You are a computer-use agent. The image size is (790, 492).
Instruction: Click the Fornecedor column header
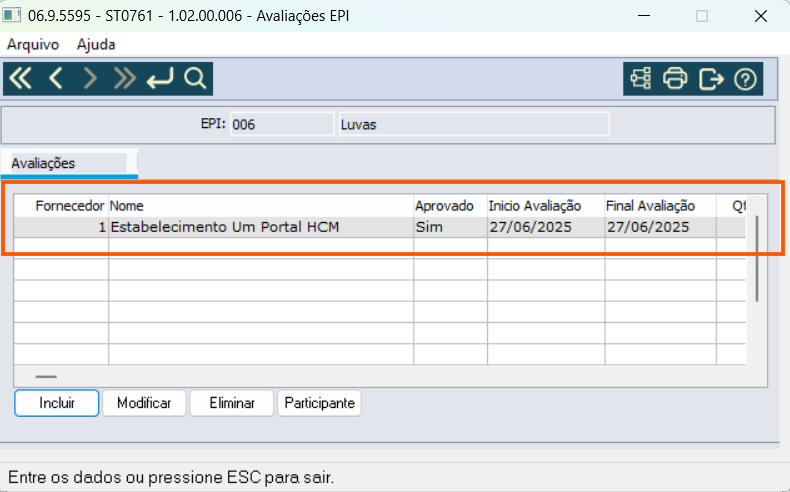pyautogui.click(x=61, y=206)
